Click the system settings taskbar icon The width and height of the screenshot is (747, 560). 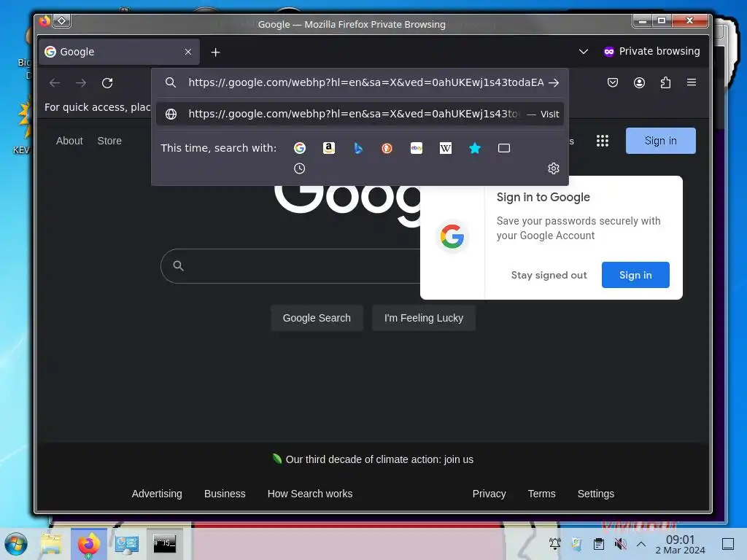click(127, 544)
